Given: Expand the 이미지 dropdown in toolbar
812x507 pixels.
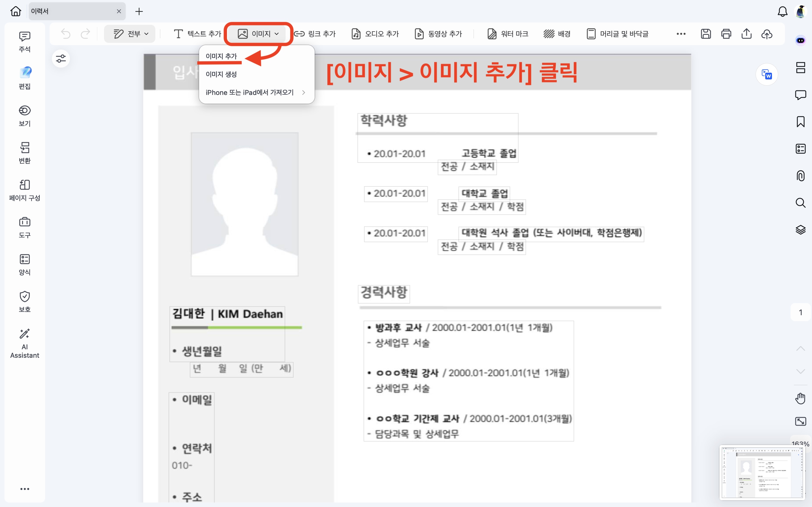Looking at the screenshot, I should click(x=258, y=34).
